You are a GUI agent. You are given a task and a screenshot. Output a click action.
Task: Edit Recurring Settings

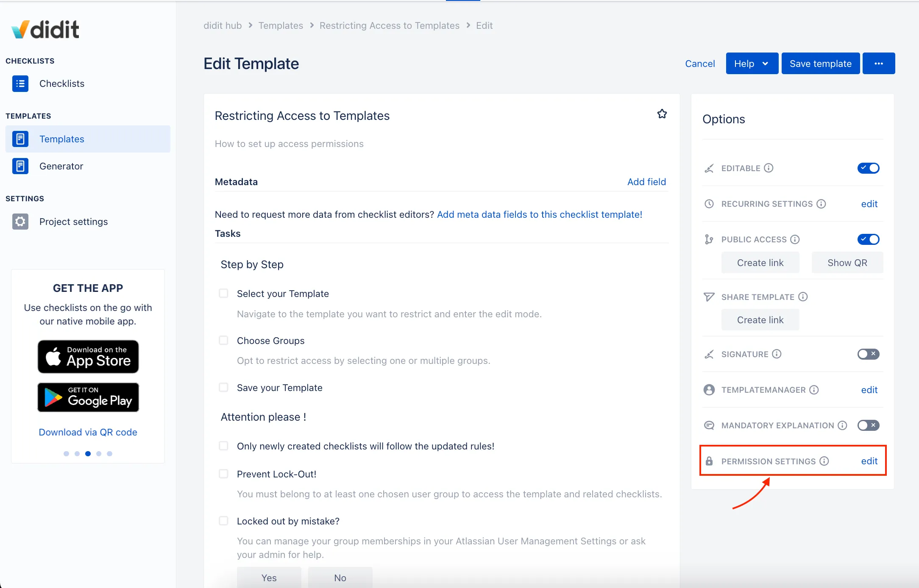(869, 204)
